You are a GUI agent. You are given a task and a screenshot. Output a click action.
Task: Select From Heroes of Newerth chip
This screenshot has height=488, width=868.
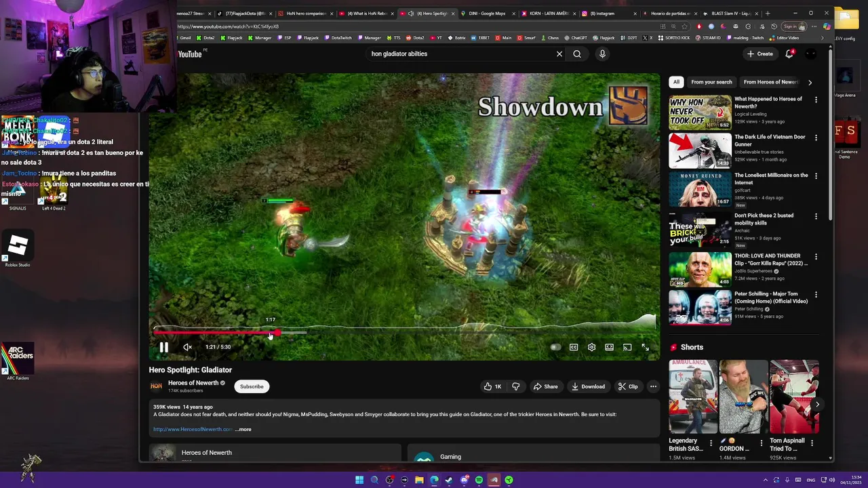[x=770, y=82]
